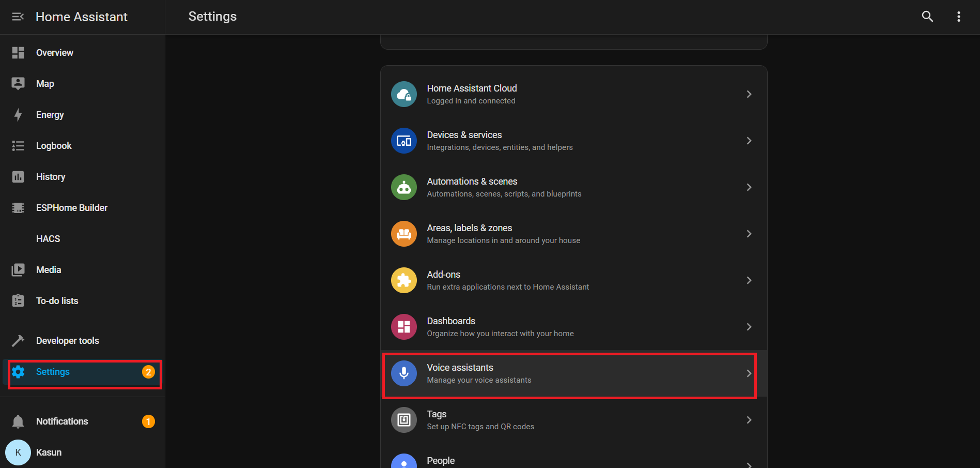Click the text 'Logged in and connected'
This screenshot has height=468, width=980.
471,101
